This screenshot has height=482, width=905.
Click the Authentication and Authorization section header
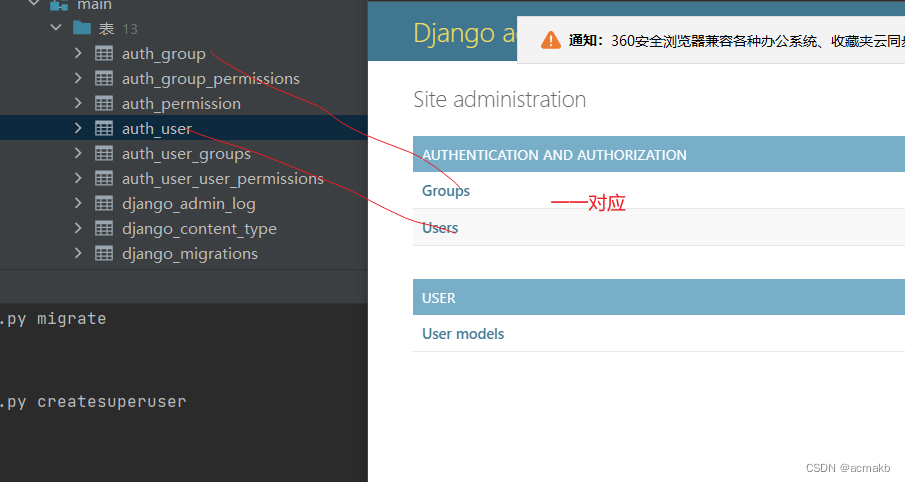click(554, 155)
